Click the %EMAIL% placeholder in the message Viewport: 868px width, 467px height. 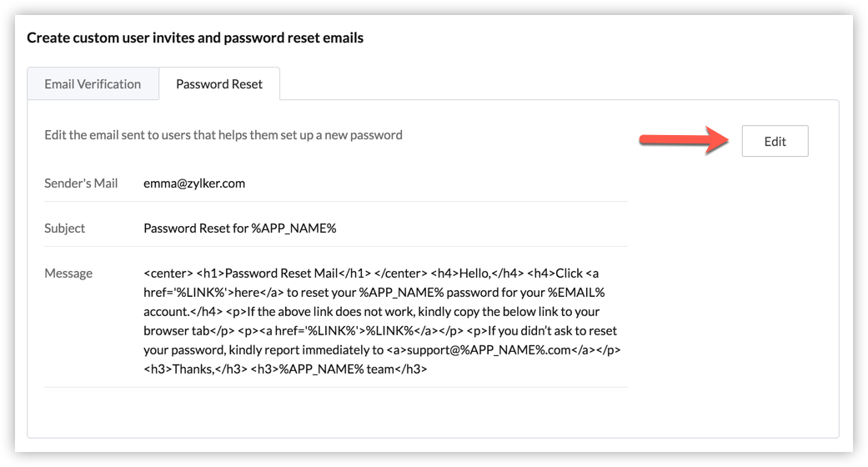[576, 293]
